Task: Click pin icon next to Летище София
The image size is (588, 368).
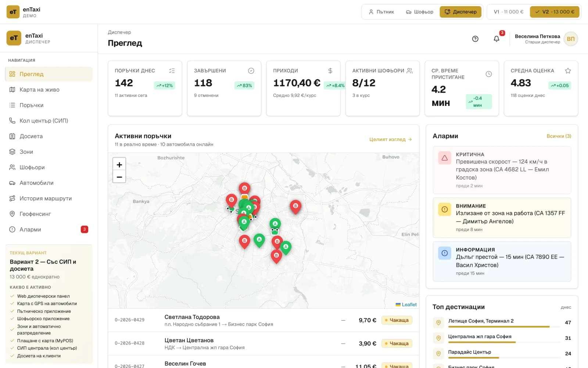Action: [x=438, y=323]
